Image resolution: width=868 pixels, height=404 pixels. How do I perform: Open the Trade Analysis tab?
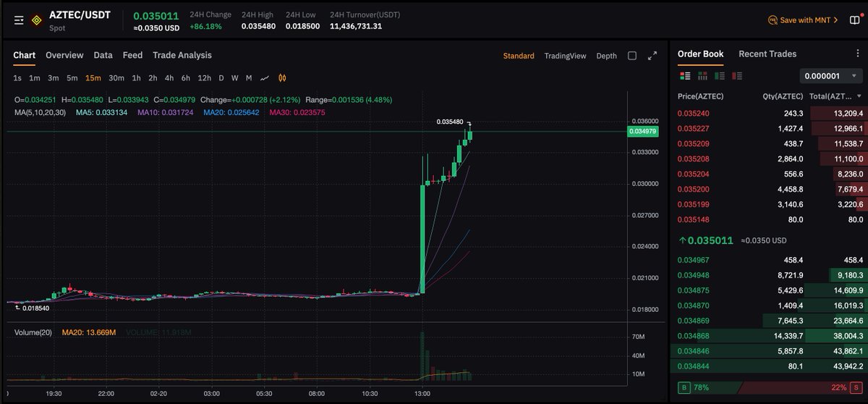182,55
